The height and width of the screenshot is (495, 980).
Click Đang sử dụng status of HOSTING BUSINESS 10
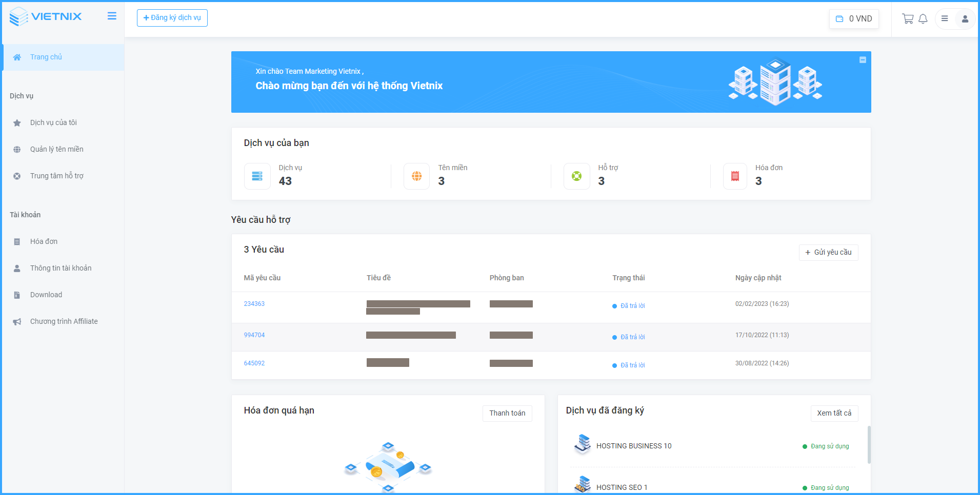click(x=826, y=446)
